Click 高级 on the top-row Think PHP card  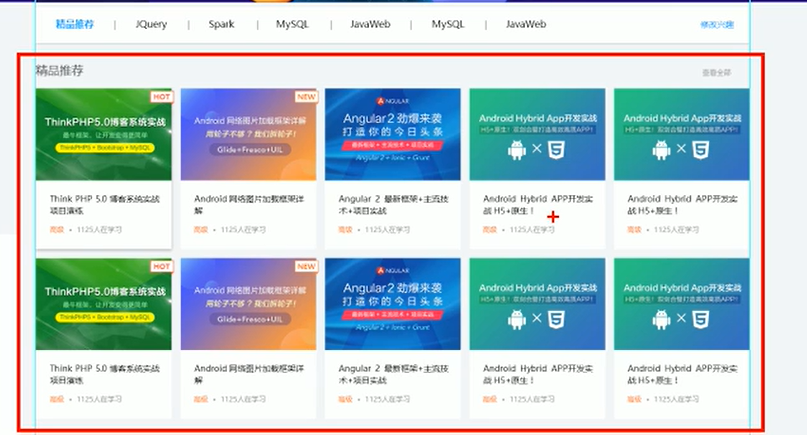point(57,230)
